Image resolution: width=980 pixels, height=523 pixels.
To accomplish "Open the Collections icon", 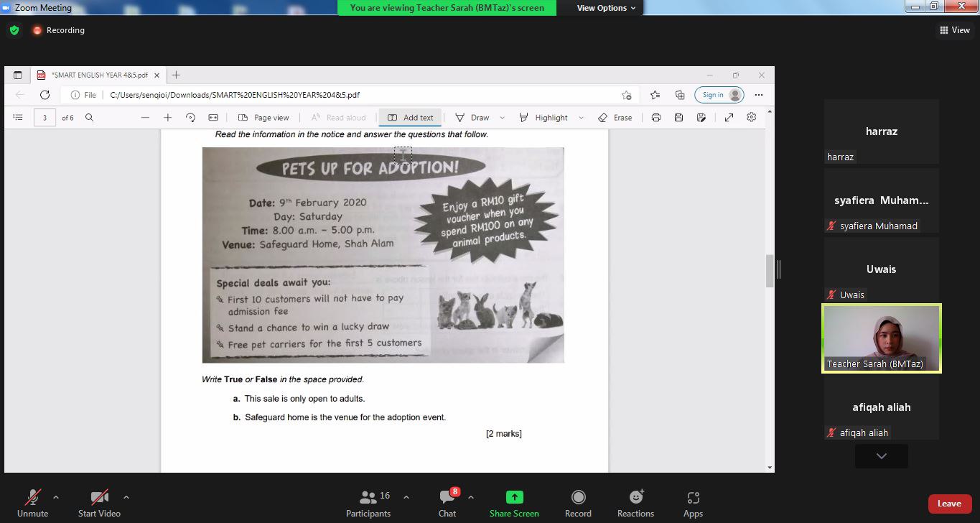I will [680, 95].
